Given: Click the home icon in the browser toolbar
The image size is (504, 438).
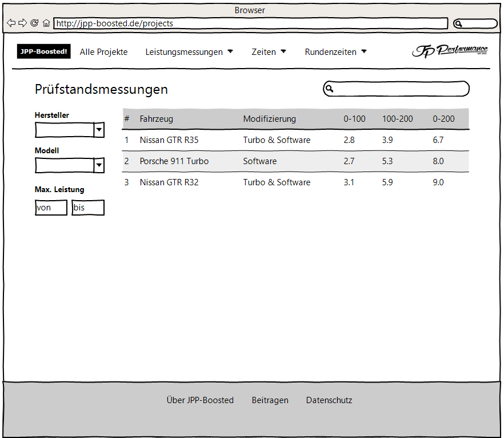Looking at the screenshot, I should coord(46,23).
